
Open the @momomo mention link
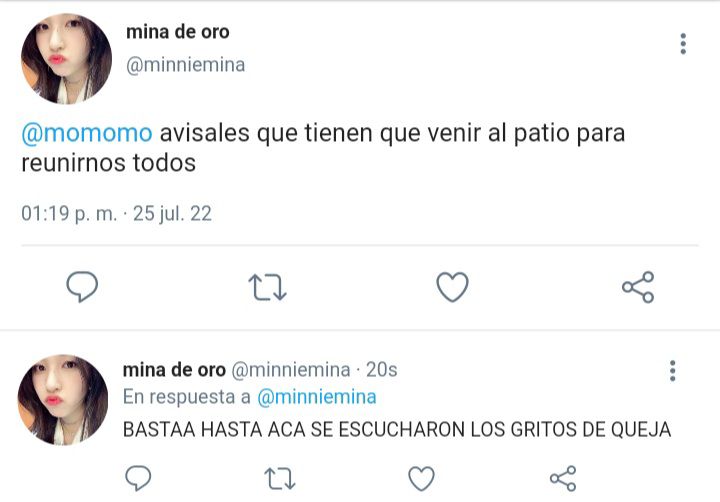point(87,134)
